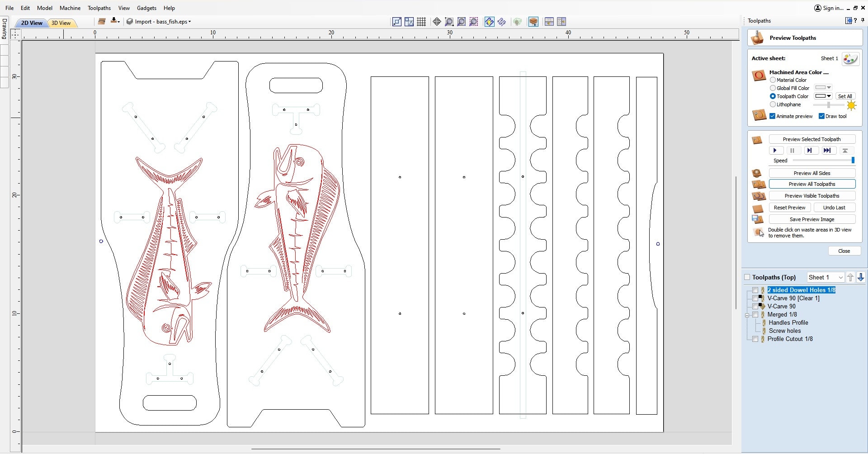Click the palette icon next to Sheet 1

click(x=850, y=58)
